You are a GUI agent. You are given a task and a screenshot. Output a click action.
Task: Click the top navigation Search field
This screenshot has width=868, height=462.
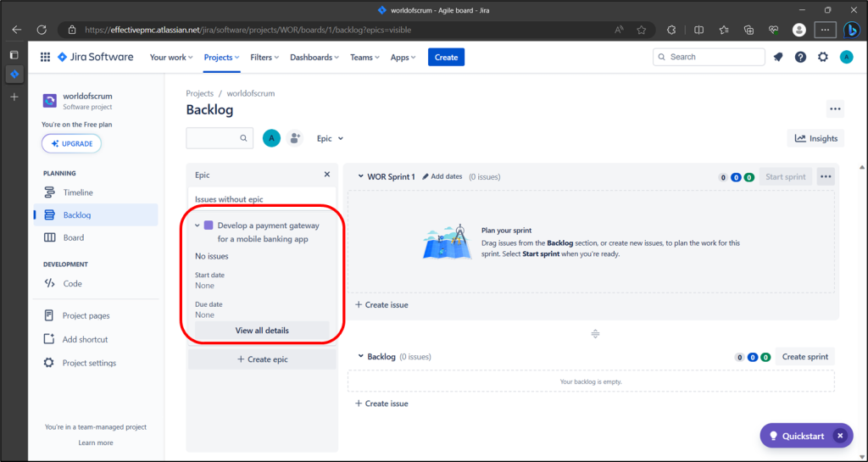click(x=709, y=57)
